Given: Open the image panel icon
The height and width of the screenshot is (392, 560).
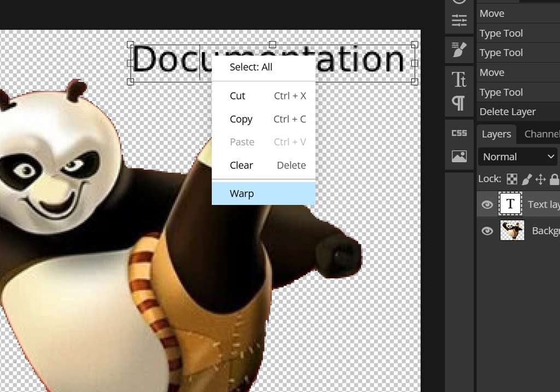Looking at the screenshot, I should point(459,156).
